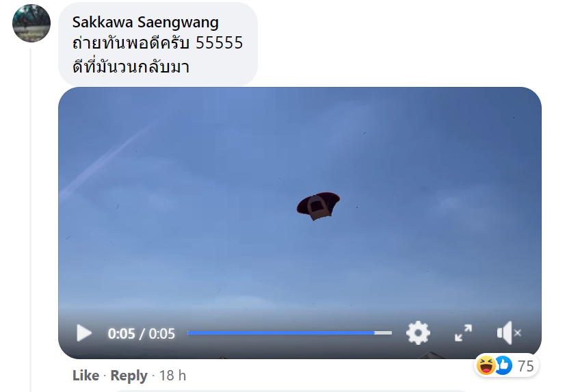Click the blue thumbs-up reaction icon

tap(503, 365)
